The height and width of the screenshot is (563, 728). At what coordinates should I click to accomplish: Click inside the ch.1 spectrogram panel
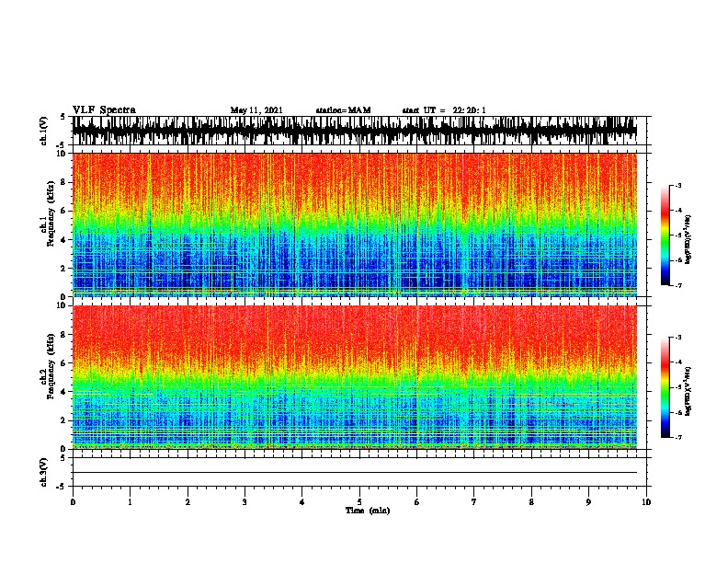pyautogui.click(x=355, y=224)
